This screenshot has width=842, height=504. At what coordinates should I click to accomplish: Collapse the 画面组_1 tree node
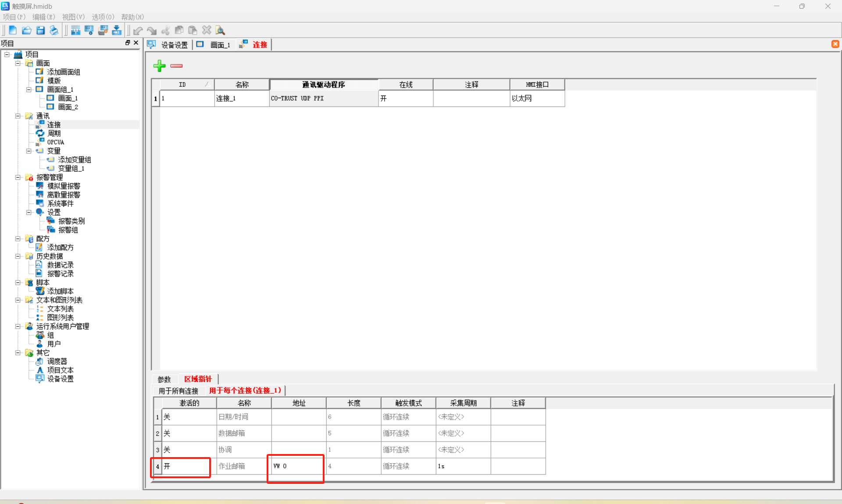29,89
